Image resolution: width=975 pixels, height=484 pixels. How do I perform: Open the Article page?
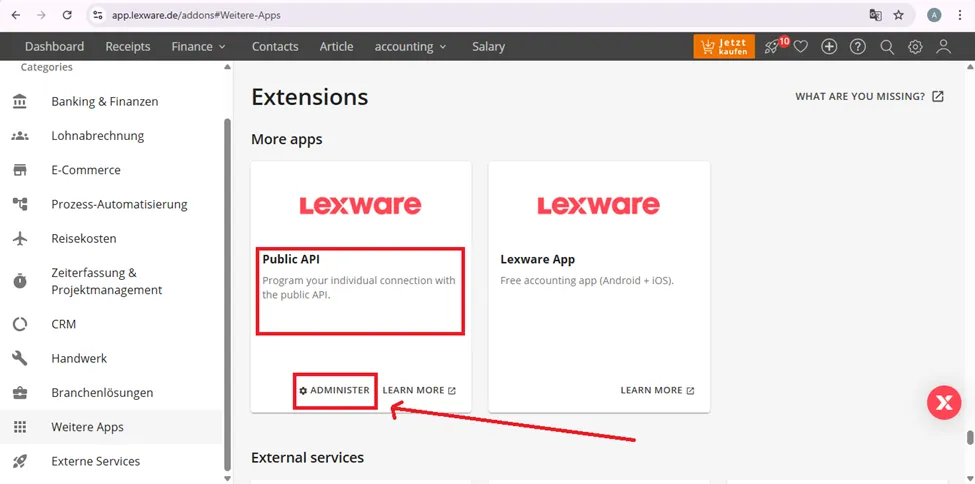[x=336, y=47]
